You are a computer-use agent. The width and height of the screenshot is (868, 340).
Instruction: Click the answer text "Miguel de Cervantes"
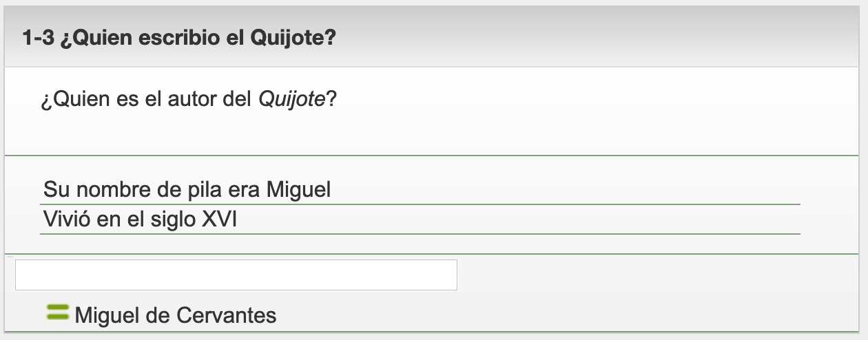click(x=176, y=316)
